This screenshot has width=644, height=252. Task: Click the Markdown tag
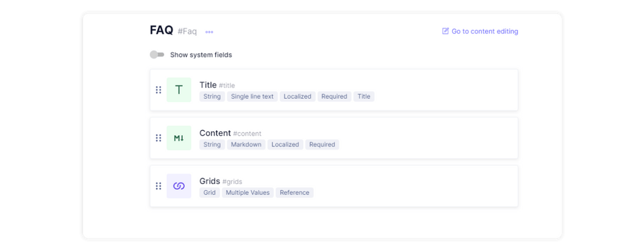coord(246,145)
